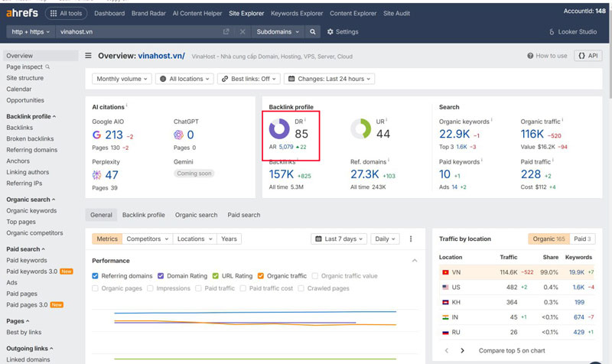
Task: Open How to use help
Action: click(547, 56)
